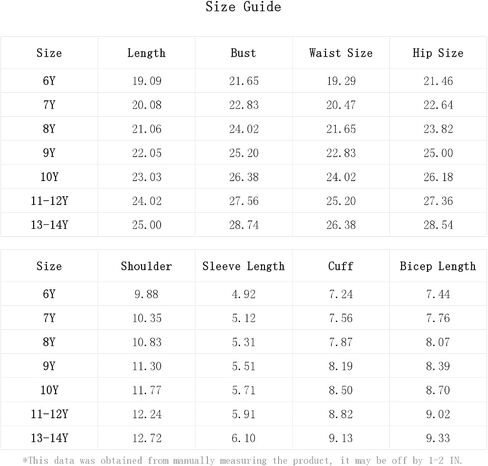Click the manual measurement disclaimer note
The width and height of the screenshot is (488, 466).
pyautogui.click(x=242, y=461)
